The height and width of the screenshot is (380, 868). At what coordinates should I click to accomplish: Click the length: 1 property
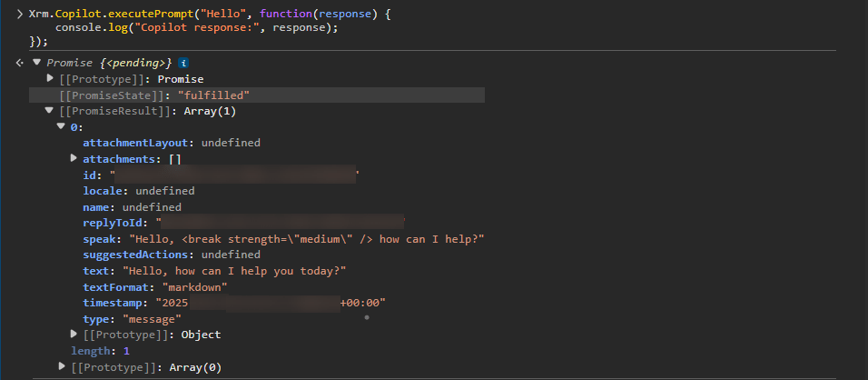coord(101,351)
